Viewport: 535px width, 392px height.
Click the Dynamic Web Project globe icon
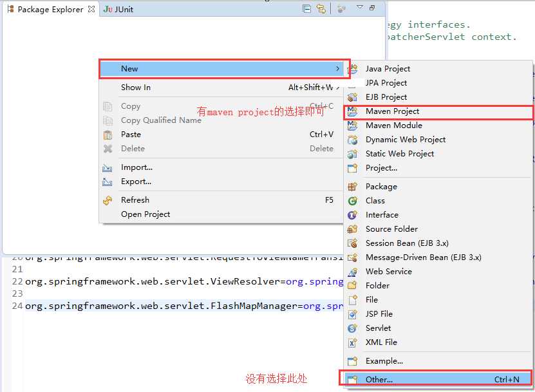352,140
